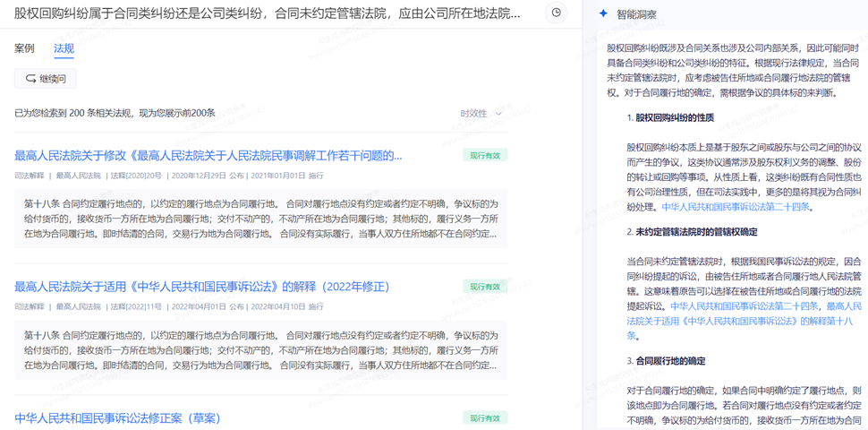Screen dimensions: 868x430
Task: Select the 法规 tab
Action: coord(64,48)
